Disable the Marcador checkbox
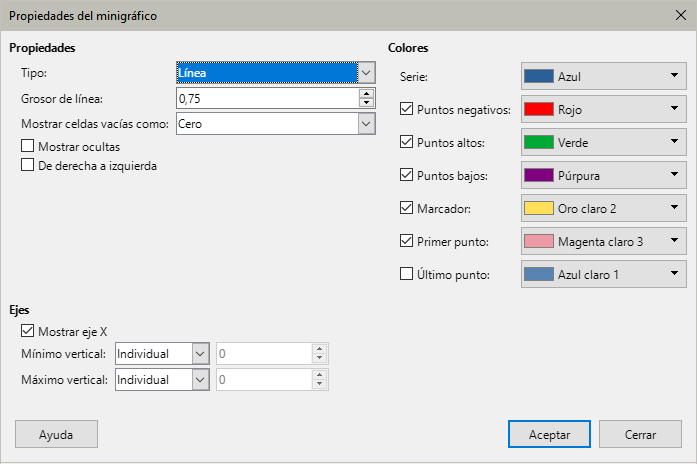 (x=406, y=208)
